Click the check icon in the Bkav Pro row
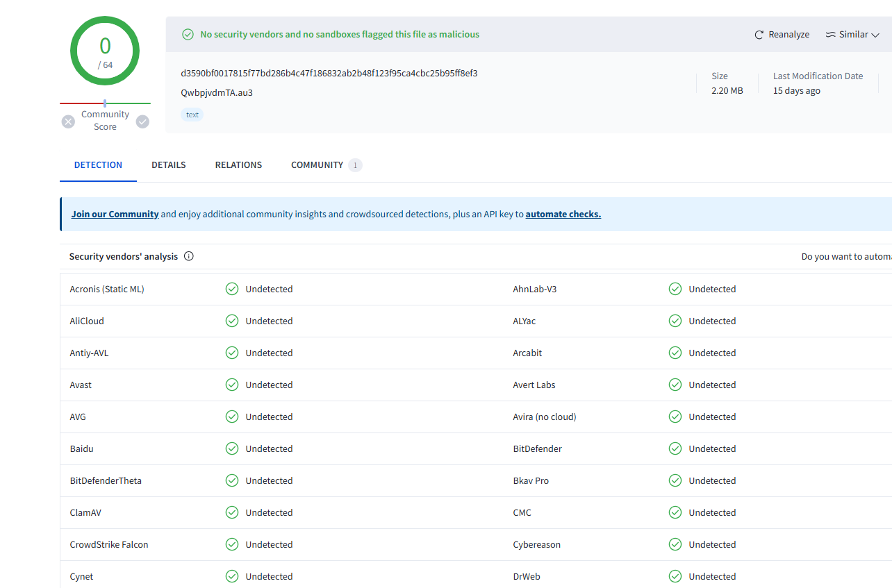This screenshot has width=892, height=588. pyautogui.click(x=675, y=480)
